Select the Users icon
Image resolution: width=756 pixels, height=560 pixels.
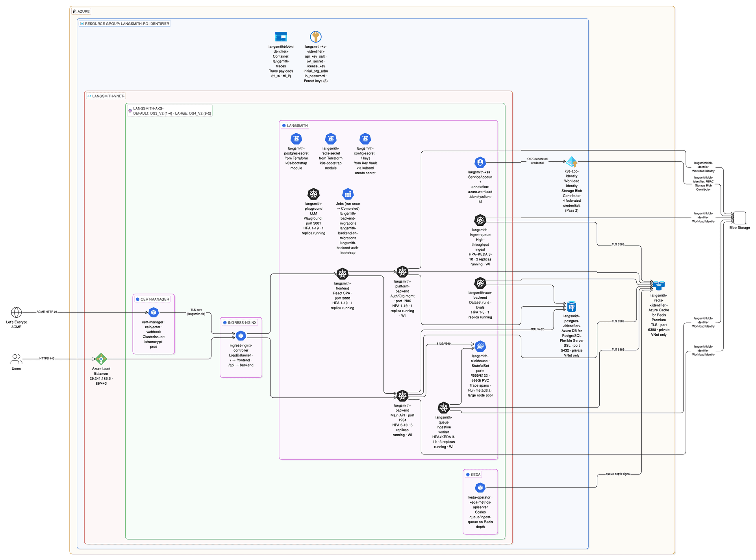(x=16, y=359)
